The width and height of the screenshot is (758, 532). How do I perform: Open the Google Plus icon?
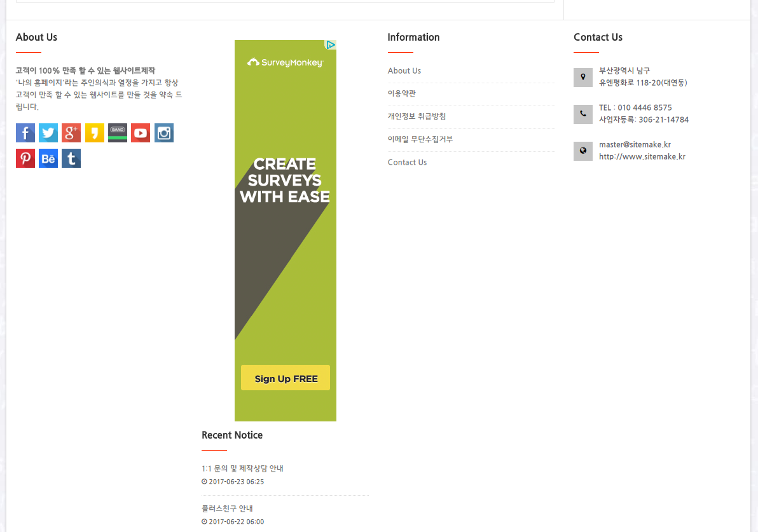pos(71,133)
